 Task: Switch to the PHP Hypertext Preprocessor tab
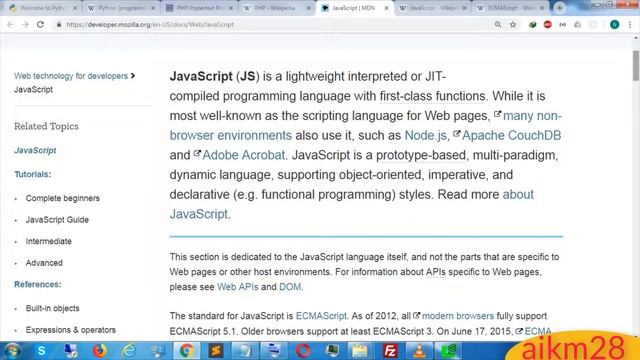pos(200,8)
